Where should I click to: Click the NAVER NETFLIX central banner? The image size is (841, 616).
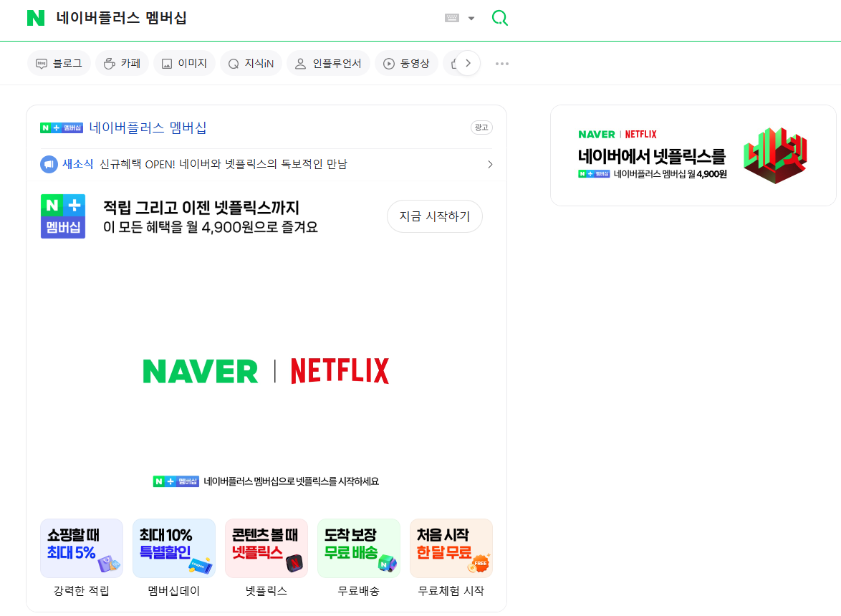pyautogui.click(x=266, y=370)
